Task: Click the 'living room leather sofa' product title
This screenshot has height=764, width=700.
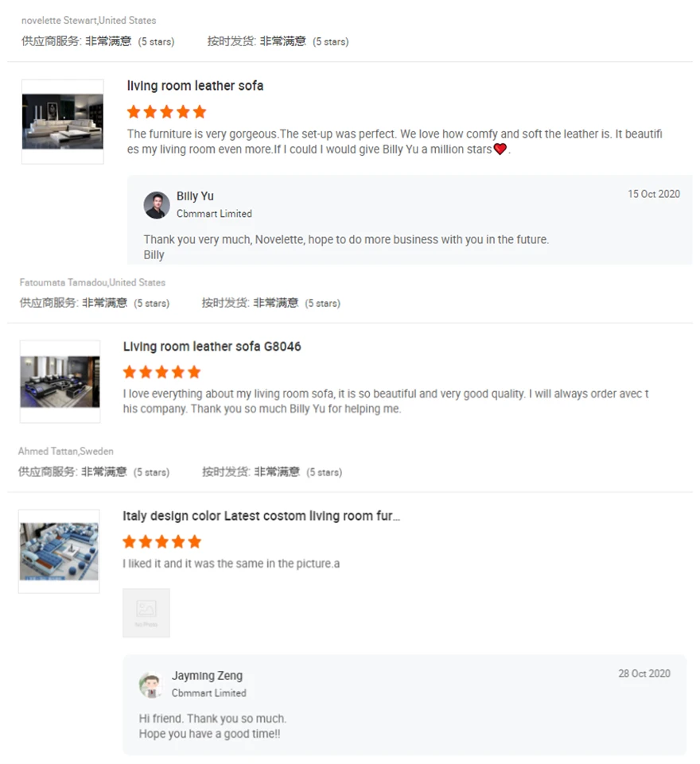Action: coord(195,86)
